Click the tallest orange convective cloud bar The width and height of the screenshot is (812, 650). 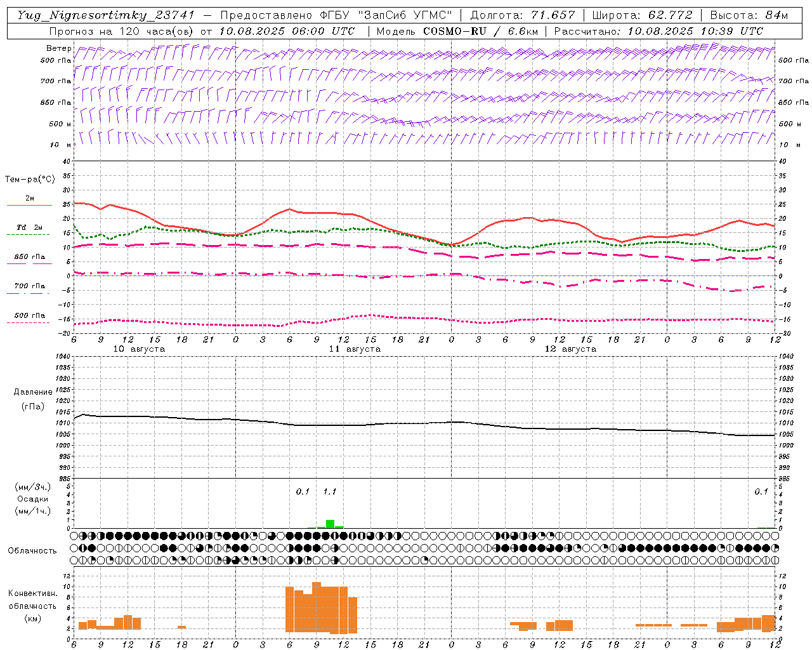(x=317, y=607)
